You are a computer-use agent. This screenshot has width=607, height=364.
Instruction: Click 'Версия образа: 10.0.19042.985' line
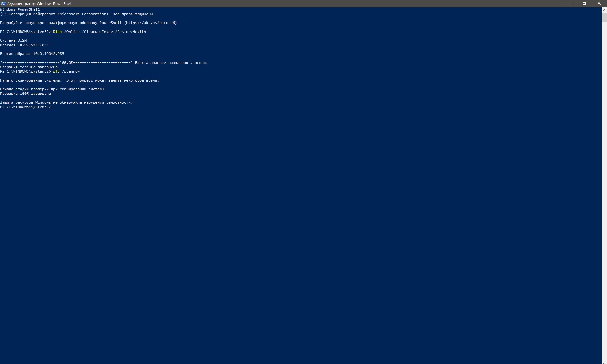click(x=32, y=54)
